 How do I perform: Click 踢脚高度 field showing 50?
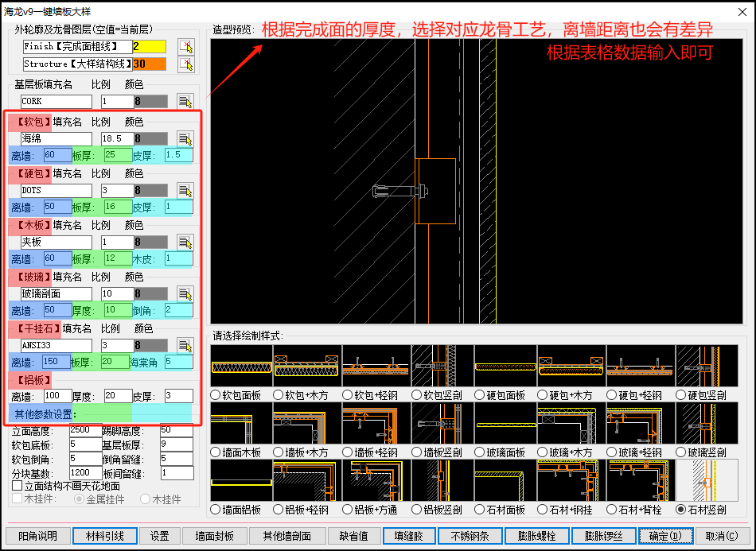click(x=177, y=430)
